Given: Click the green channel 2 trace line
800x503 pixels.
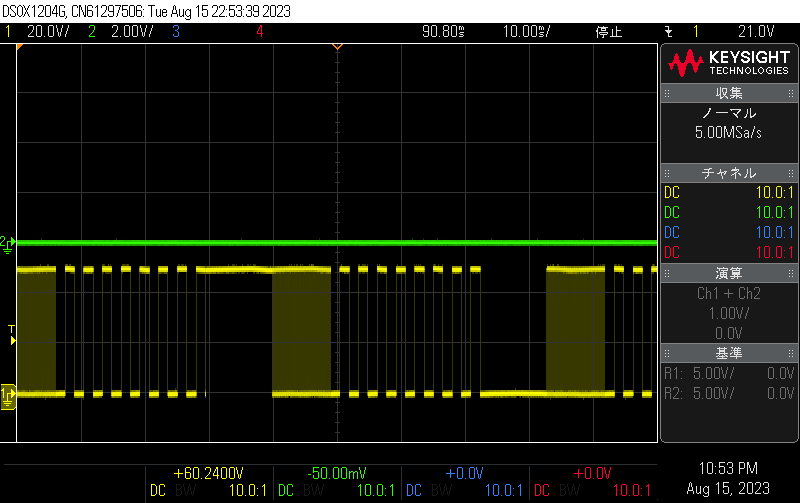Looking at the screenshot, I should (400, 242).
